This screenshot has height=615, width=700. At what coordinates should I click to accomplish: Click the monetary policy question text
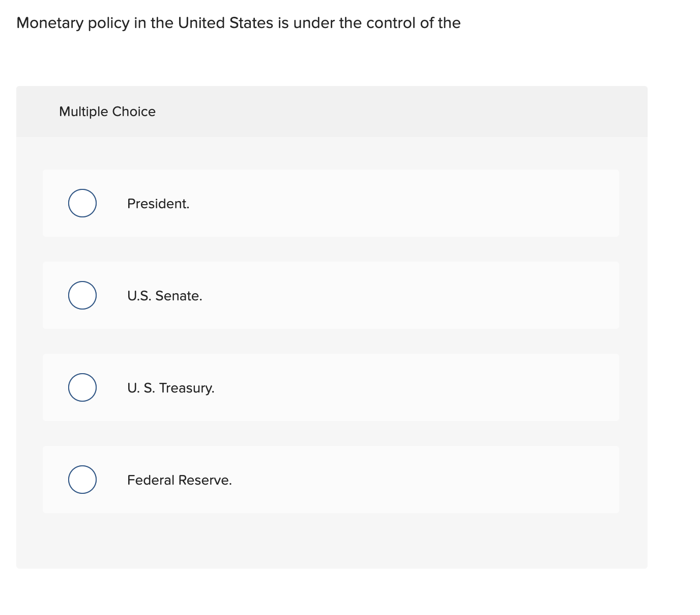pyautogui.click(x=238, y=23)
